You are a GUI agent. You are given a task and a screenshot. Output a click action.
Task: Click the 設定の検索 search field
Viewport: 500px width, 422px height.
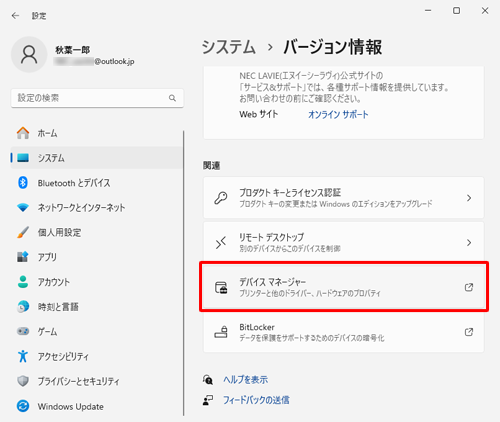pos(97,98)
